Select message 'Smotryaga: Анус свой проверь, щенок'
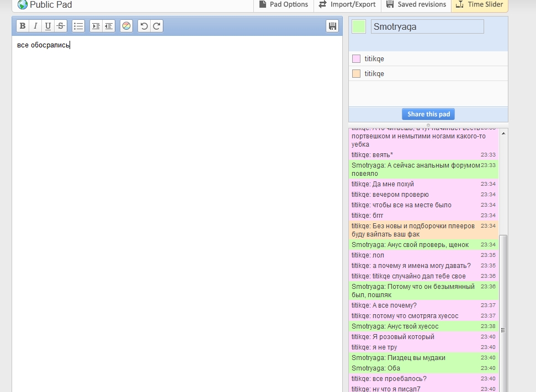Image resolution: width=536 pixels, height=392 pixels. click(423, 245)
